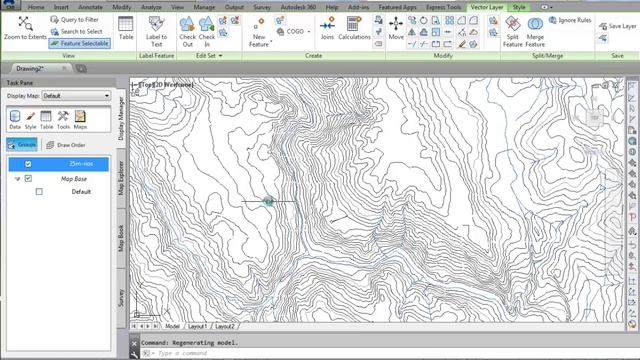Screen dimensions: 640x360
Task: Click the array tool in Modify panel
Action: click(x=450, y=20)
